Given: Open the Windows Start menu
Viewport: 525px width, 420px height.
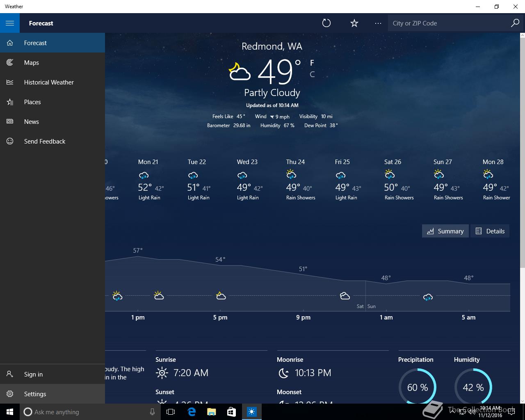Looking at the screenshot, I should tap(10, 412).
